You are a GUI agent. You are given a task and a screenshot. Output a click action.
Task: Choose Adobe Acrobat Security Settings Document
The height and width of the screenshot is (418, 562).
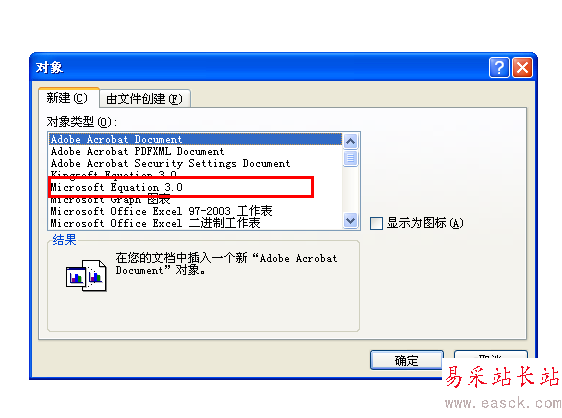coord(195,163)
